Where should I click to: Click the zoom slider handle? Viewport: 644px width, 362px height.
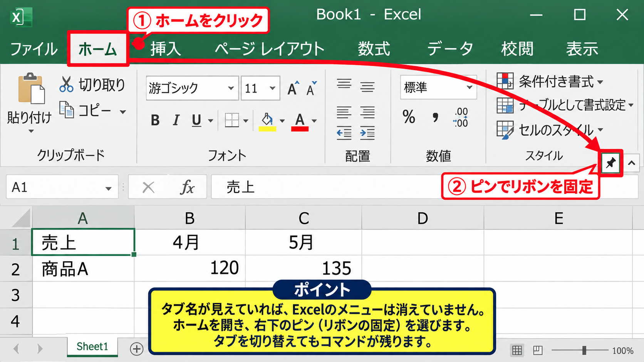tap(584, 350)
